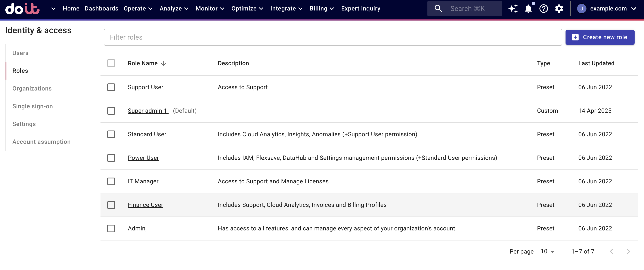Screen dimensions: 644x270
Task: Expand the Billing menu
Action: [322, 9]
